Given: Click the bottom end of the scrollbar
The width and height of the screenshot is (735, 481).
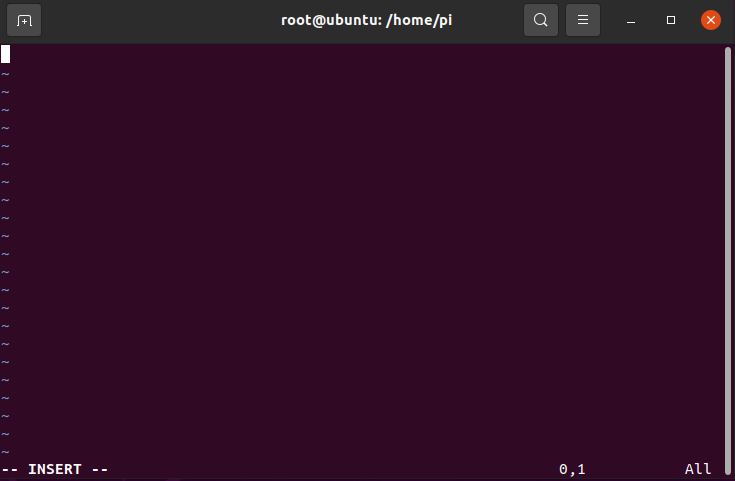Looking at the screenshot, I should point(728,470).
